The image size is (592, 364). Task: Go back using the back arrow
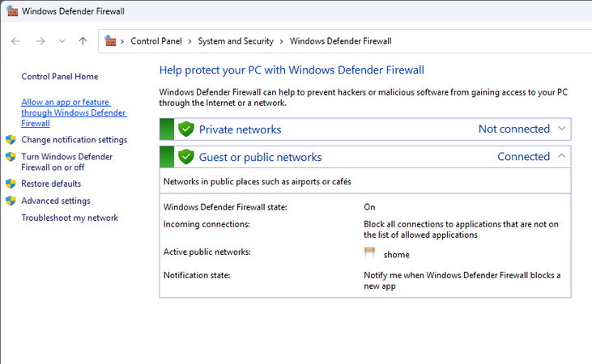click(x=15, y=41)
